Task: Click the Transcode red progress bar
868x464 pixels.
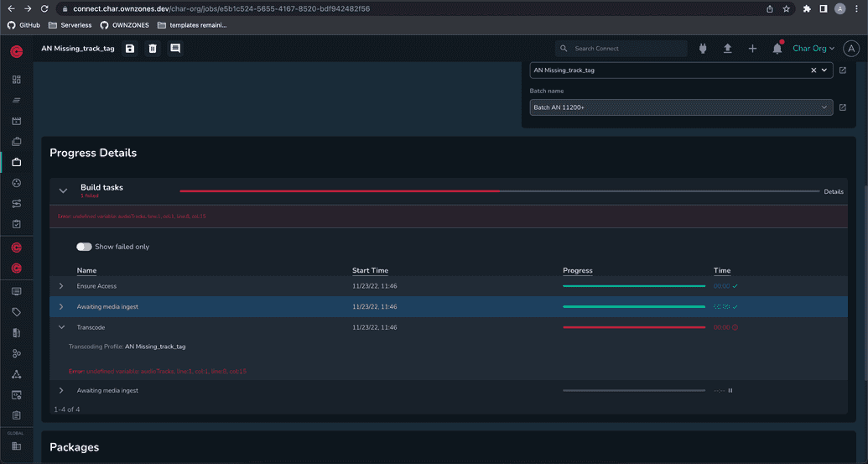Action: [634, 327]
